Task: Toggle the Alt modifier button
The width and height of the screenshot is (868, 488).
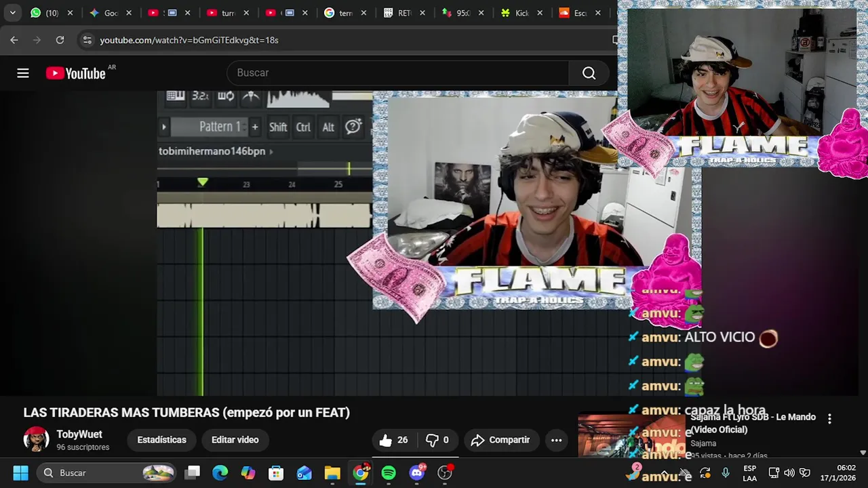Action: [x=328, y=127]
